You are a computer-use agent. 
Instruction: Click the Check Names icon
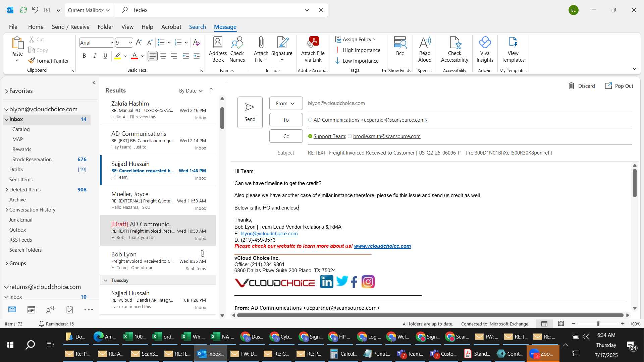pyautogui.click(x=237, y=49)
